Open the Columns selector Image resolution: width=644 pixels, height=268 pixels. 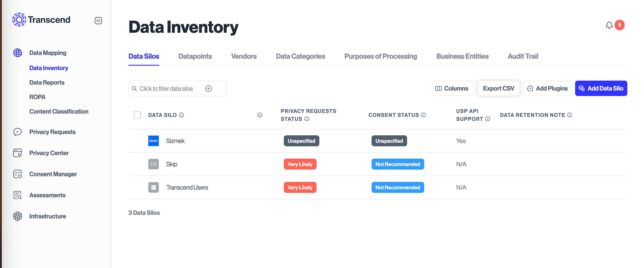(453, 88)
